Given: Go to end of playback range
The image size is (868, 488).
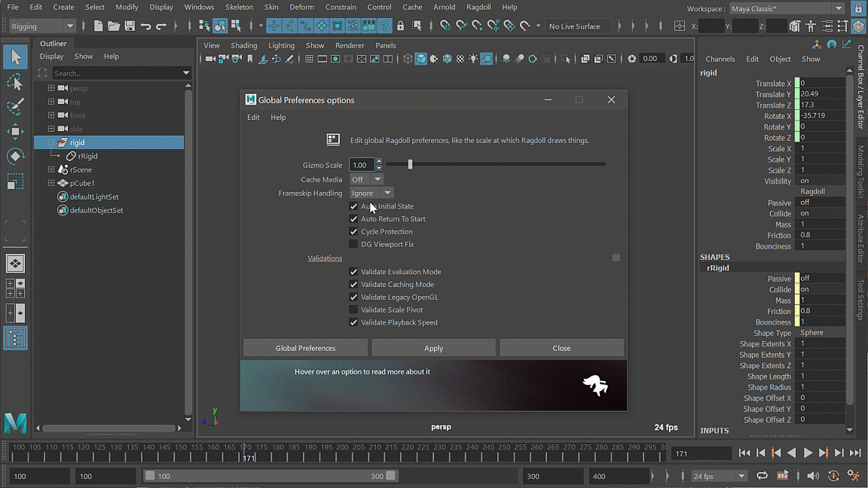Looking at the screenshot, I should pos(855,453).
